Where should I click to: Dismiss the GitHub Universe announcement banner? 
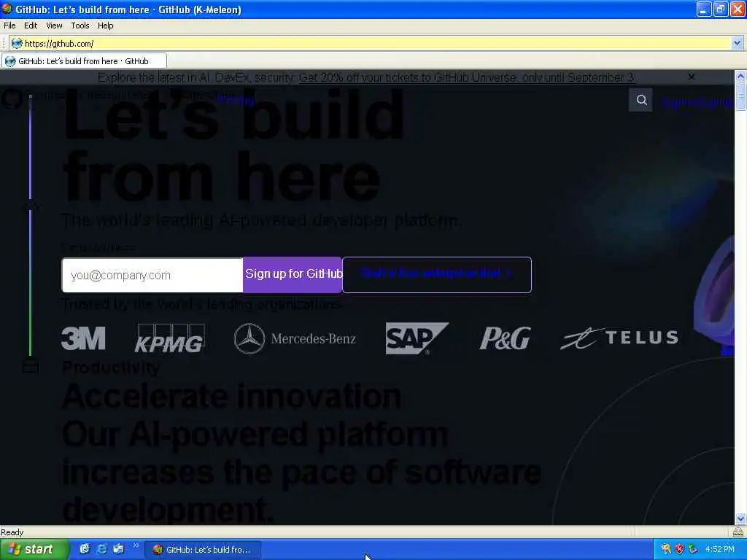[x=692, y=76]
